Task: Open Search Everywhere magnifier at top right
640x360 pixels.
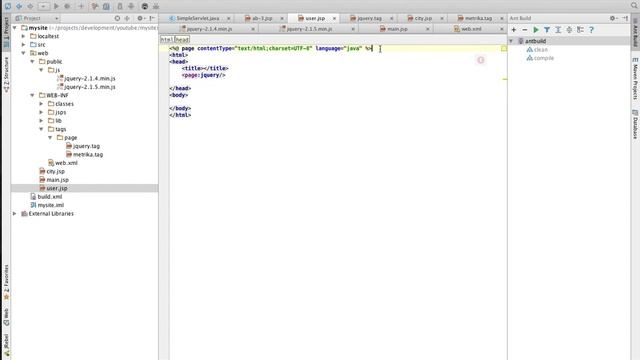Action: click(634, 5)
